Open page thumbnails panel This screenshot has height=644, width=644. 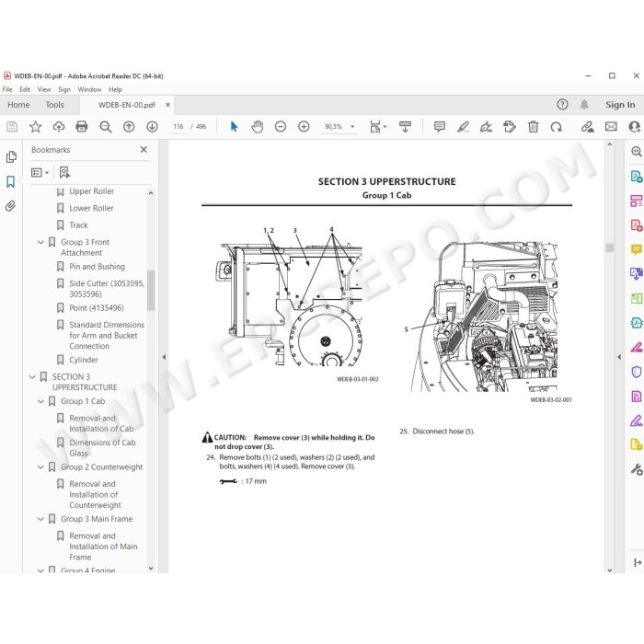11,157
